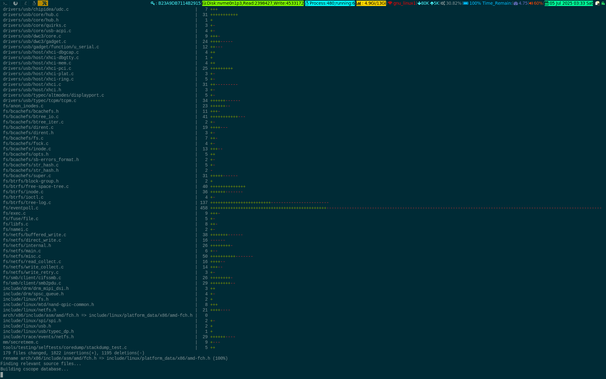Switch to the terminal workspace icon
This screenshot has height=379, width=606.
coord(5,3)
